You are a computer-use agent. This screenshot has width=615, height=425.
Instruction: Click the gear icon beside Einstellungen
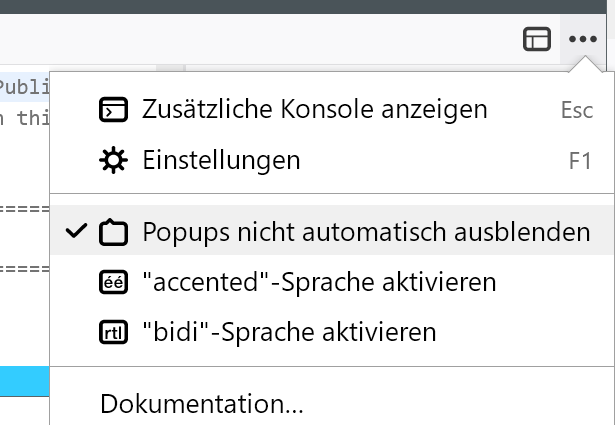click(114, 160)
